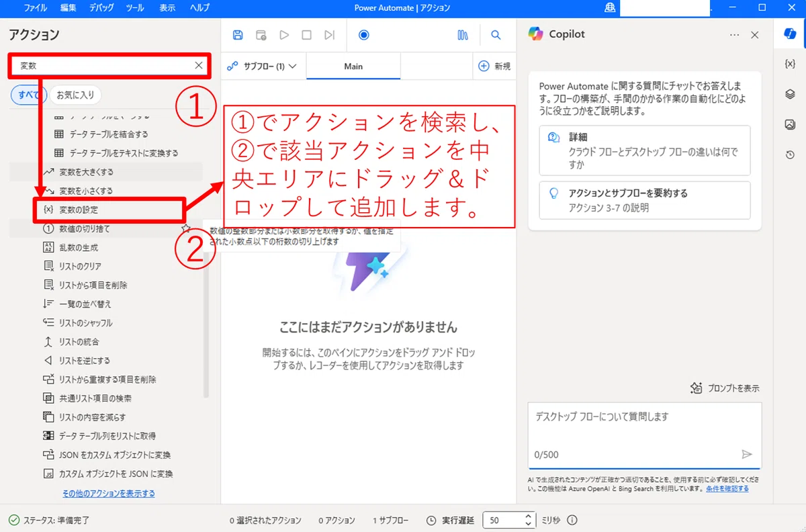Click the Stop flow square icon
Screen dimensions: 806x532
(x=306, y=35)
